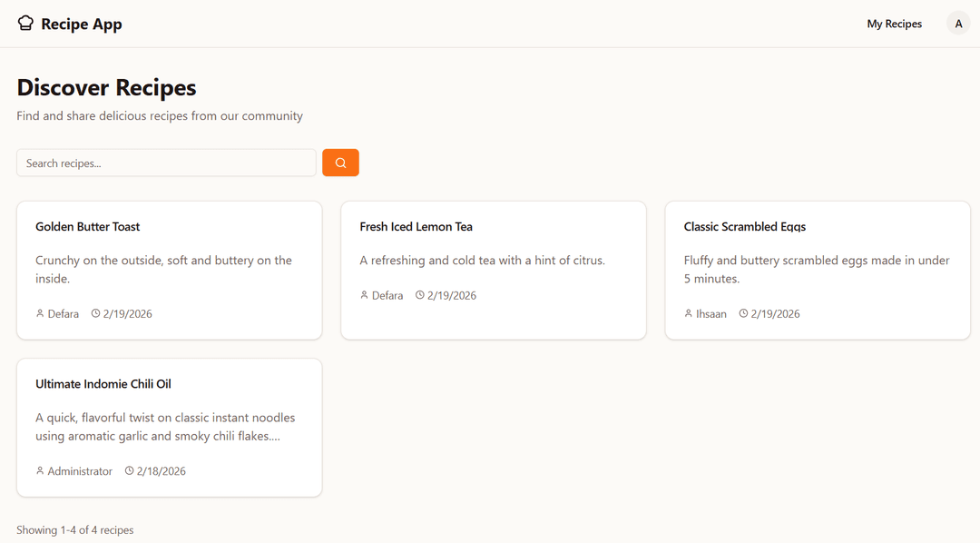This screenshot has width=980, height=543.
Task: Click the date 2/18/2026 on Chili Oil card
Action: [x=162, y=470]
